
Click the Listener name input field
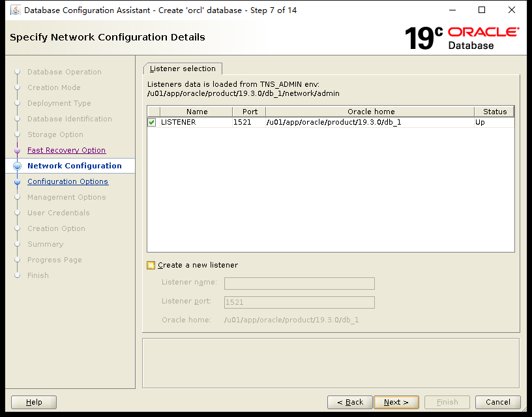[x=299, y=283]
